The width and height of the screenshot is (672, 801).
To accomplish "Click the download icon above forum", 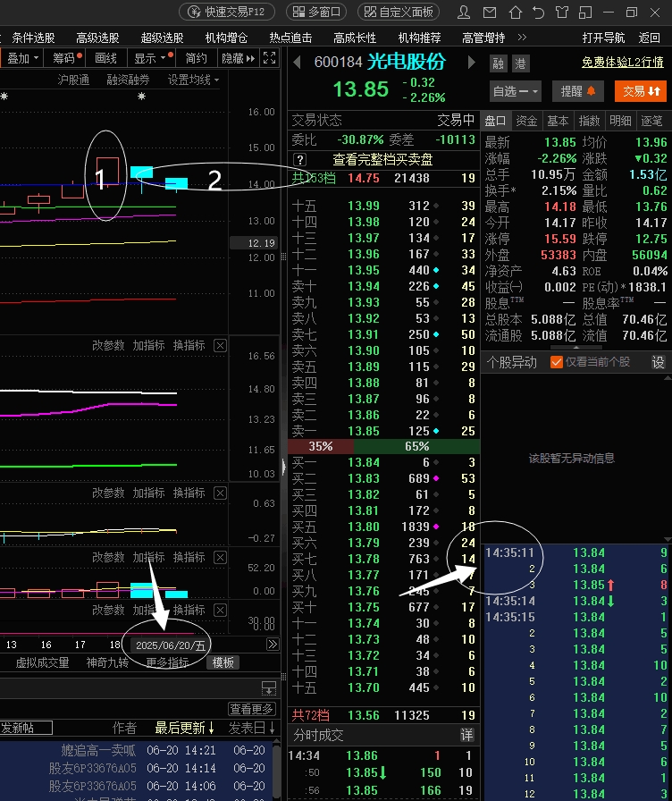I will pos(269,688).
